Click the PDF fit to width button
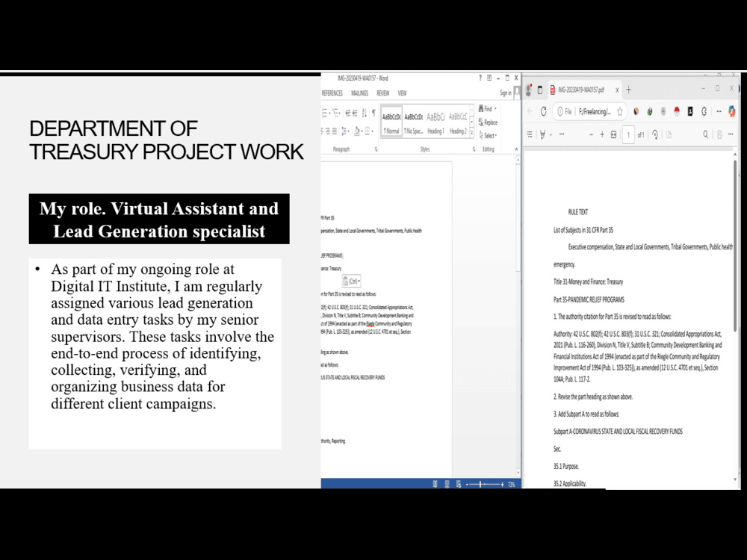Screen dimensions: 747x560 pos(613,134)
